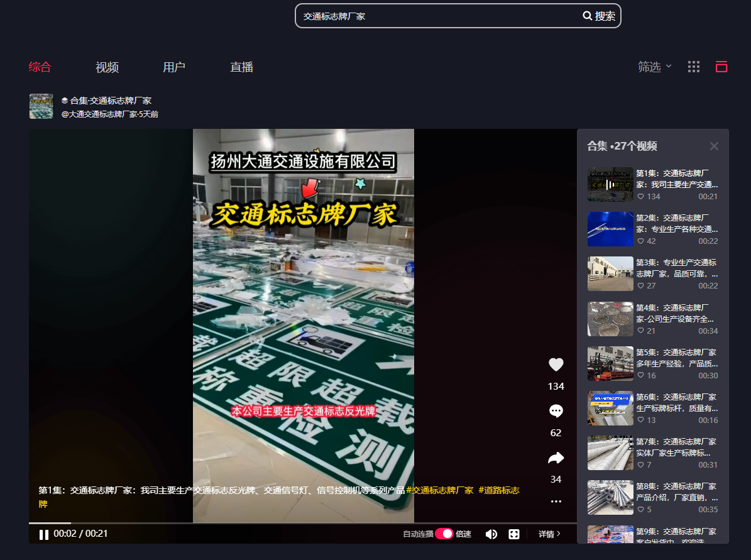Screen dimensions: 751x560
Task: Open the 倍速 playback speed menu
Action: 463,534
